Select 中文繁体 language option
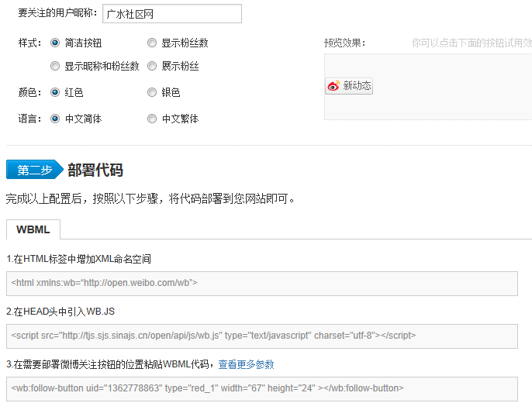The image size is (532, 410). (152, 119)
